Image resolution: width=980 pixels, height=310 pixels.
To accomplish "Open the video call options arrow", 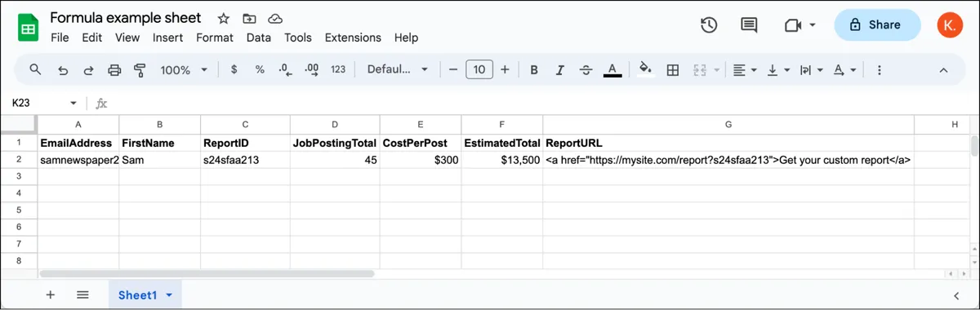I will pyautogui.click(x=813, y=25).
